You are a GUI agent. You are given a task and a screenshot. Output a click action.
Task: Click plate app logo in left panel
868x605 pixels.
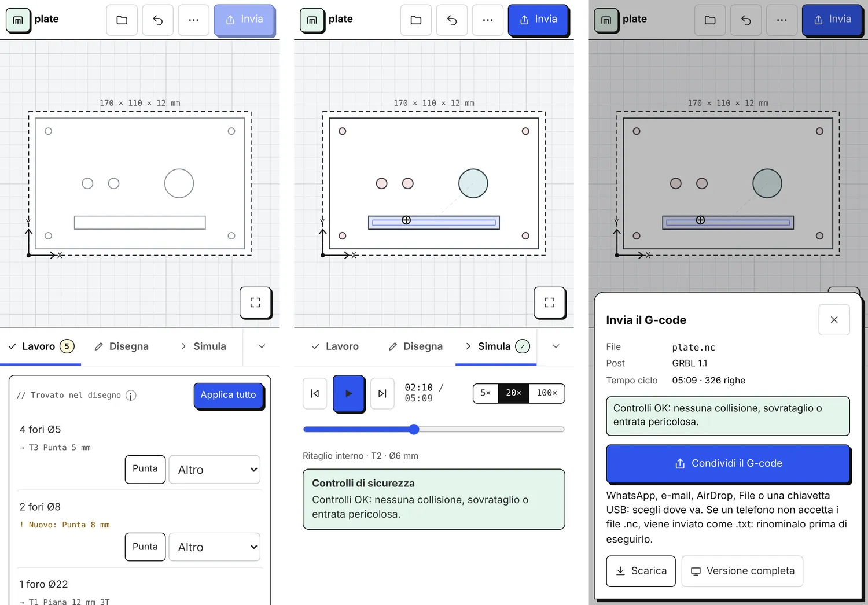[18, 20]
